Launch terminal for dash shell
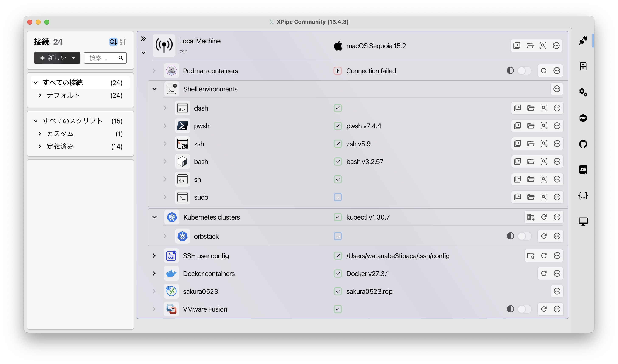 click(x=518, y=108)
